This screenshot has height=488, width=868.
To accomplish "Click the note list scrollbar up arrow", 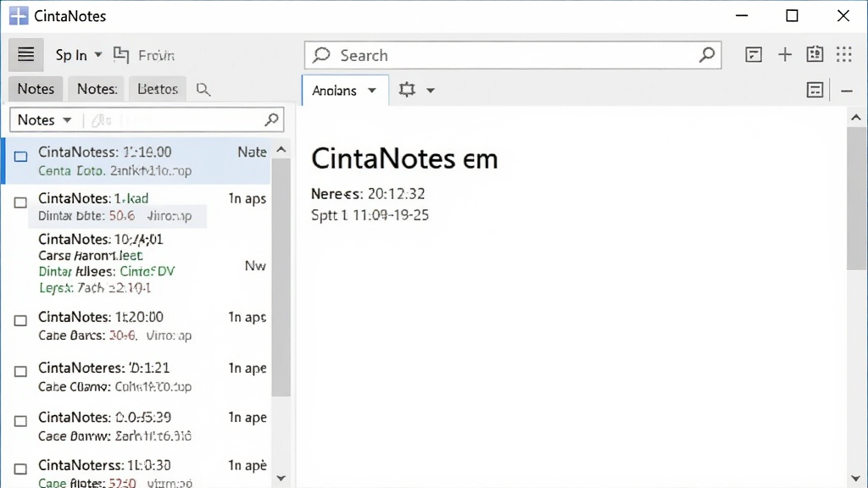I will [x=281, y=150].
